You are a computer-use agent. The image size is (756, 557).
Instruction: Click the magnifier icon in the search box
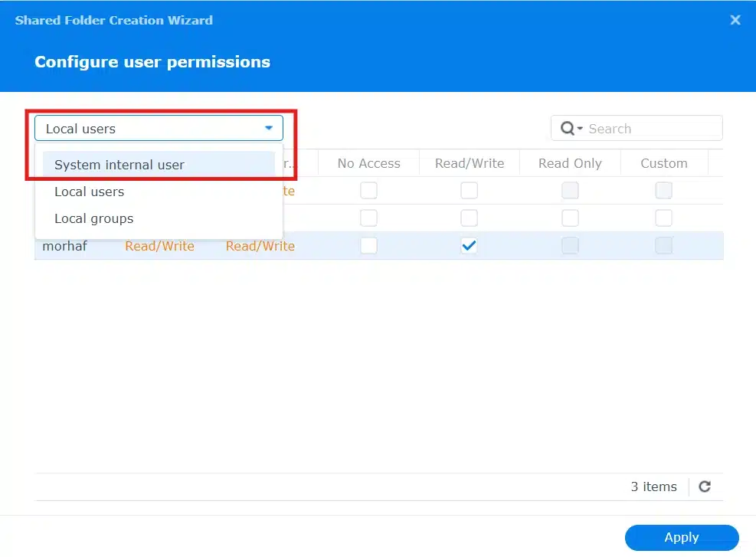[x=567, y=128]
